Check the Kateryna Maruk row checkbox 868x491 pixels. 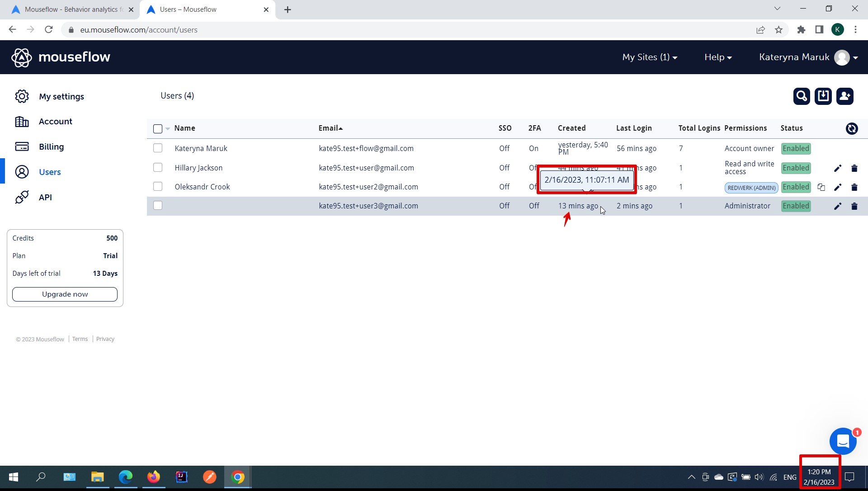(158, 148)
